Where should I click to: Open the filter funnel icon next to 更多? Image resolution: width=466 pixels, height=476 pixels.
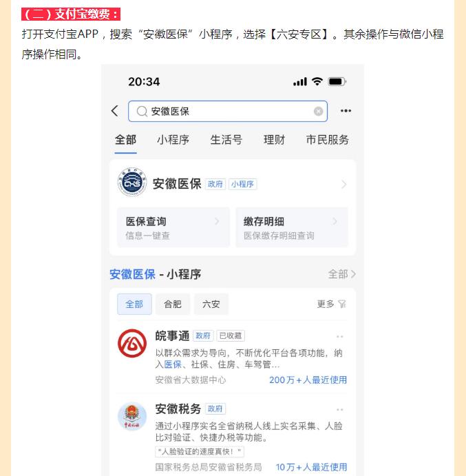click(x=342, y=304)
